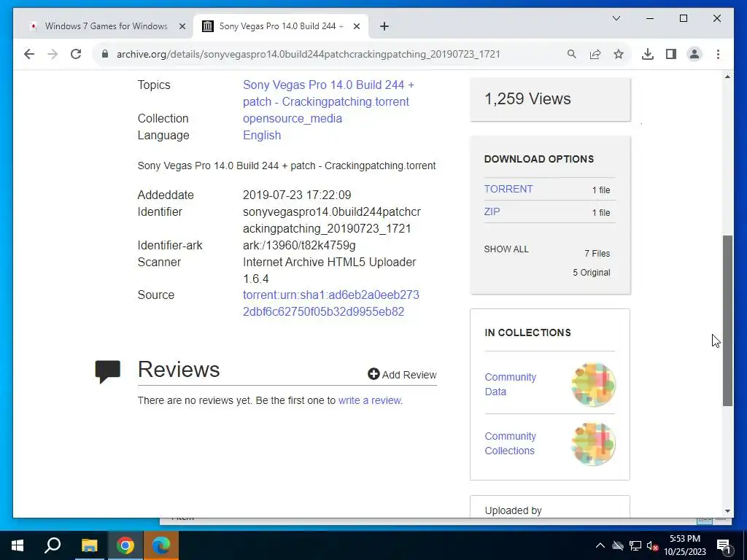Screen dimensions: 747x560
Task: Click the scrollbar up arrow
Action: point(727,77)
